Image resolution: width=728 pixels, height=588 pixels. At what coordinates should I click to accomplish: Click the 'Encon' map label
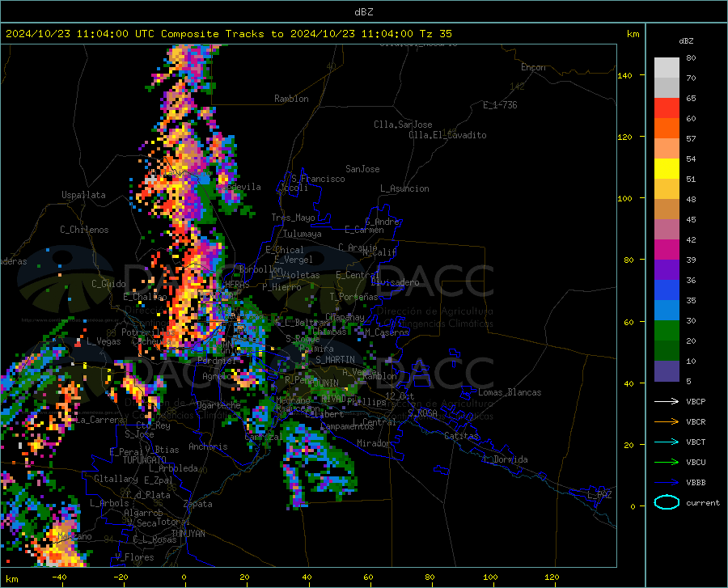click(533, 67)
